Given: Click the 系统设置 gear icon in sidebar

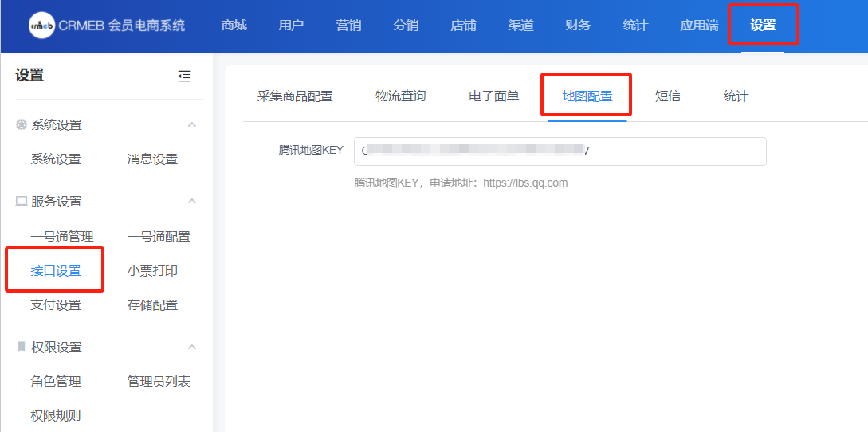Looking at the screenshot, I should pos(22,125).
